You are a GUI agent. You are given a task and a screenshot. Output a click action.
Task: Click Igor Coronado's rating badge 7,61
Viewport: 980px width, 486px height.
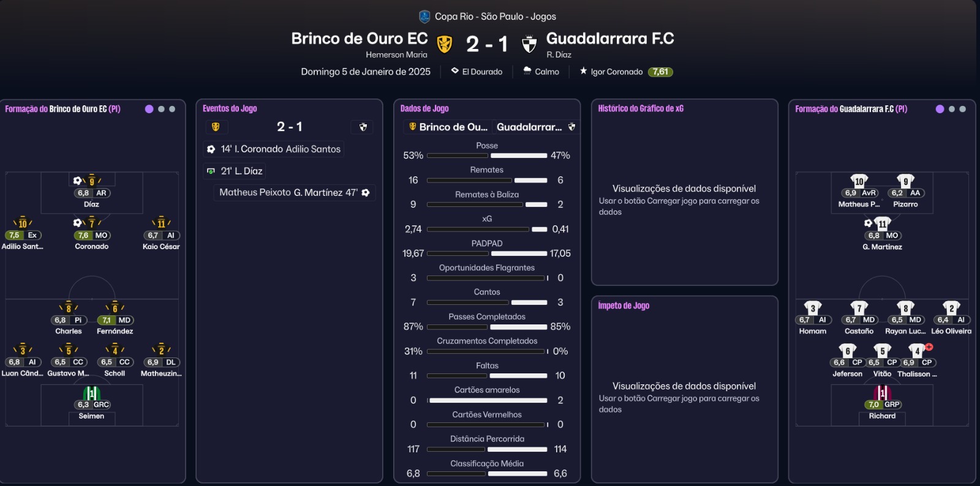659,72
